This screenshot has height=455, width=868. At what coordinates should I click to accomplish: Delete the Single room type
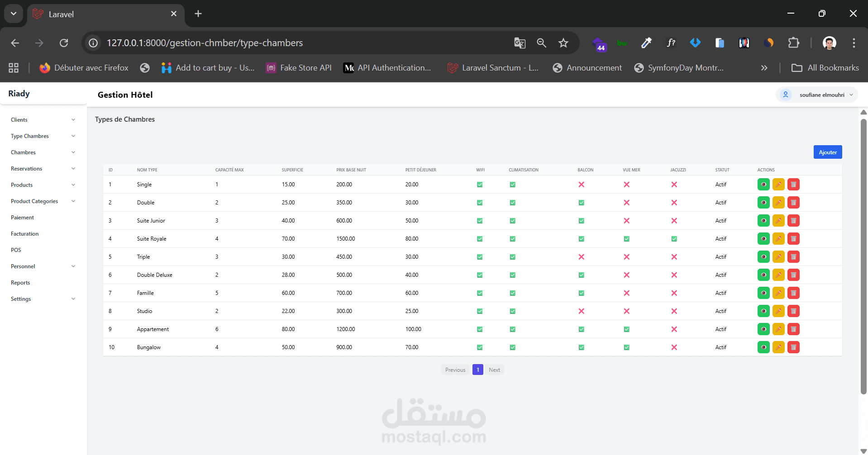click(x=793, y=185)
